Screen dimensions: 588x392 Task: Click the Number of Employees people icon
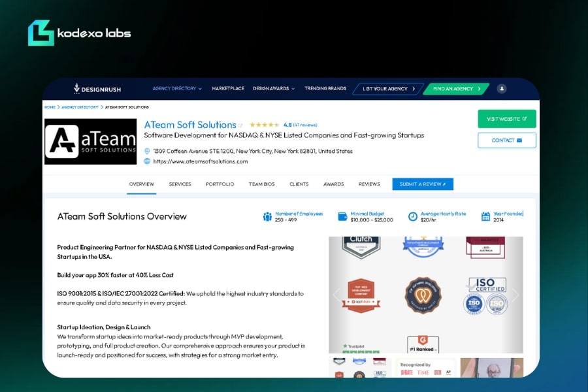[x=267, y=216]
